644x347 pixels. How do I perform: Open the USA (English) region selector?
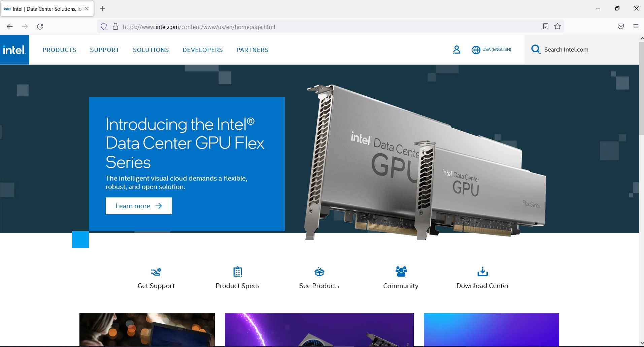click(x=491, y=50)
